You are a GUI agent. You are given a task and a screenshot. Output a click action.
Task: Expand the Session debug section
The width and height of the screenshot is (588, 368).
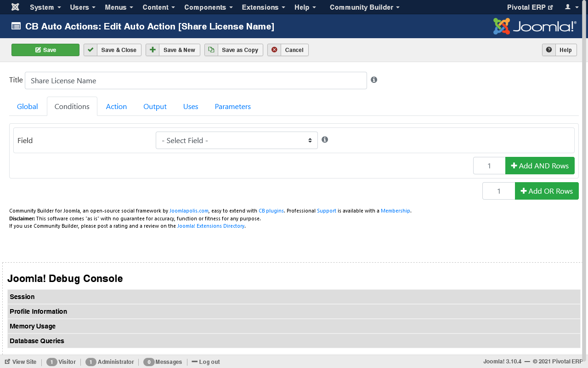click(294, 297)
